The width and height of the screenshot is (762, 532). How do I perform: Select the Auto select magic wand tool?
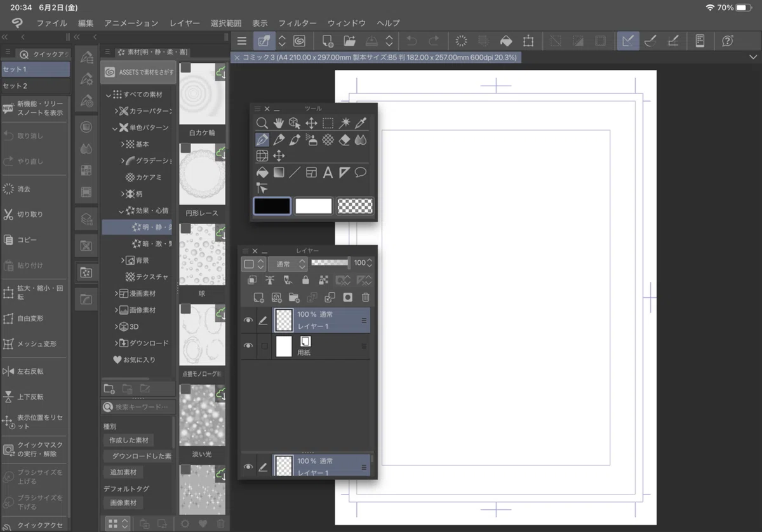(344, 123)
